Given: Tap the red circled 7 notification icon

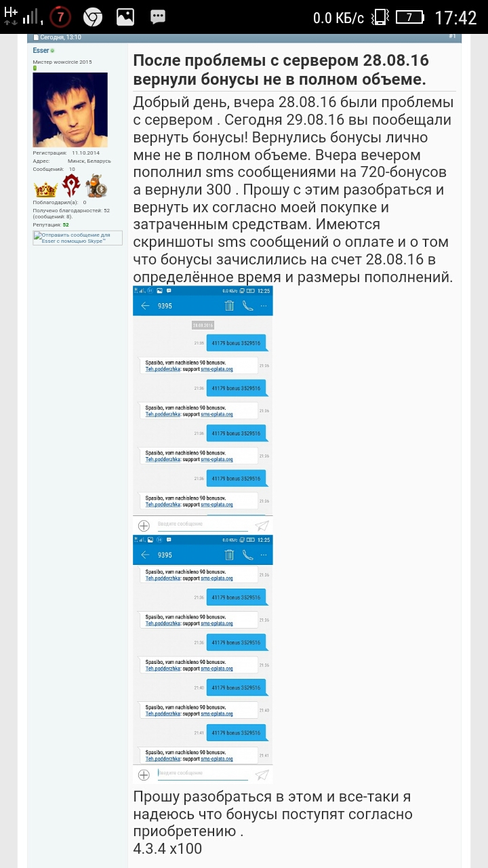Looking at the screenshot, I should coord(60,17).
